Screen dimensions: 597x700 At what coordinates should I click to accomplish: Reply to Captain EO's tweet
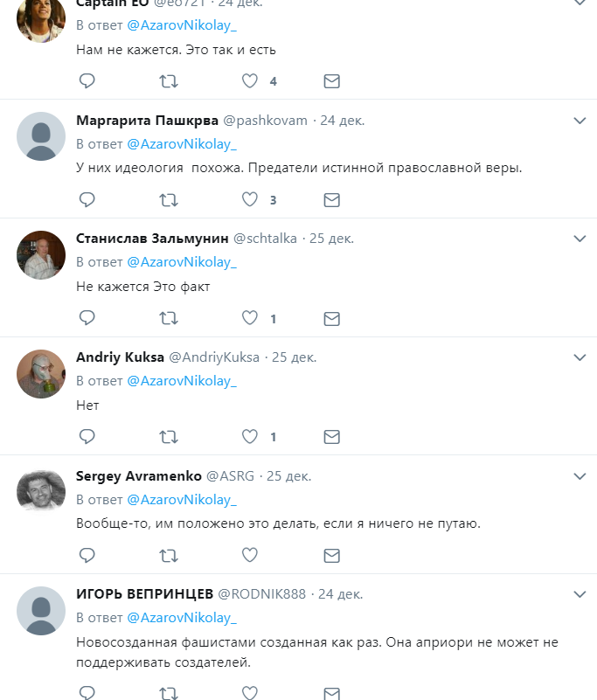click(x=87, y=80)
